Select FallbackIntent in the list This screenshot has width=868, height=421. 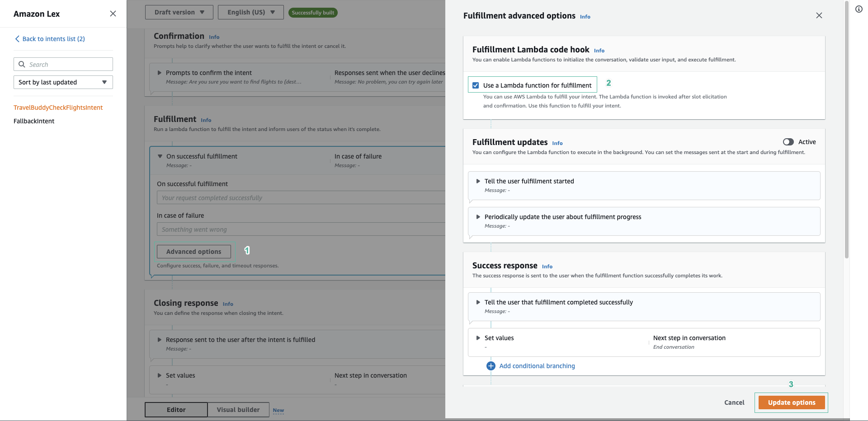tap(34, 121)
